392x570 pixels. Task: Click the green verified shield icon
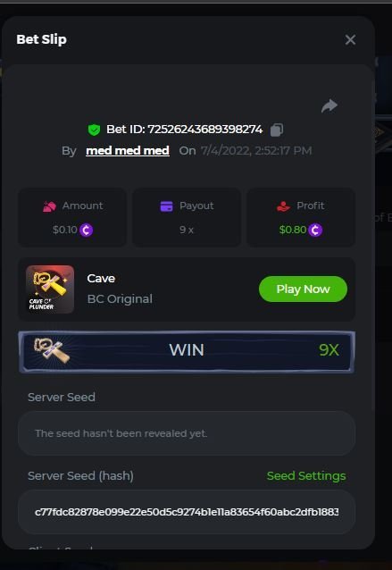pyautogui.click(x=94, y=130)
